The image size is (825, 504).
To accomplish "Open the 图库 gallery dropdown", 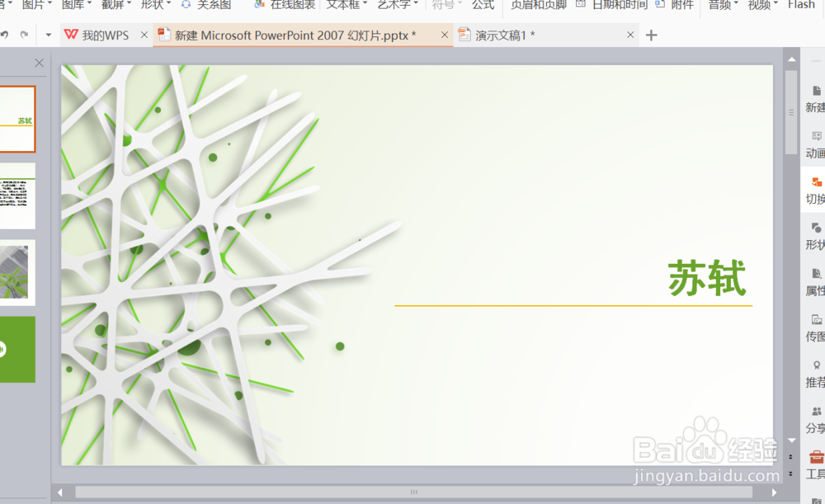I will pyautogui.click(x=76, y=5).
